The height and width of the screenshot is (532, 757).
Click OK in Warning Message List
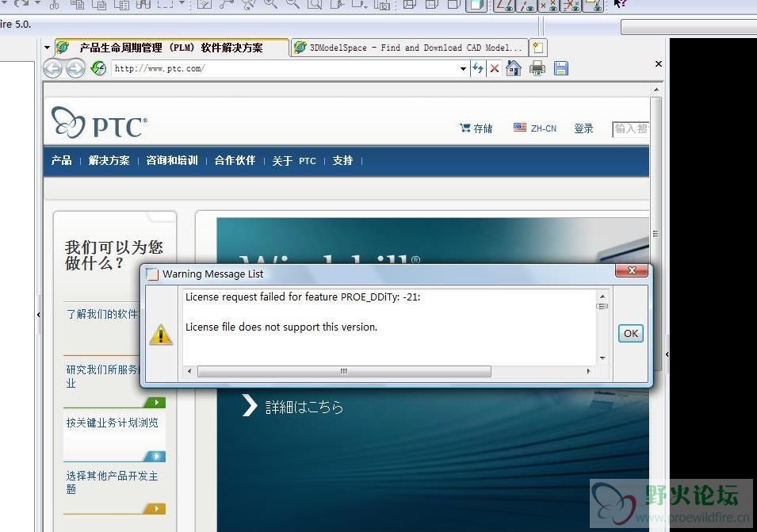coord(630,334)
